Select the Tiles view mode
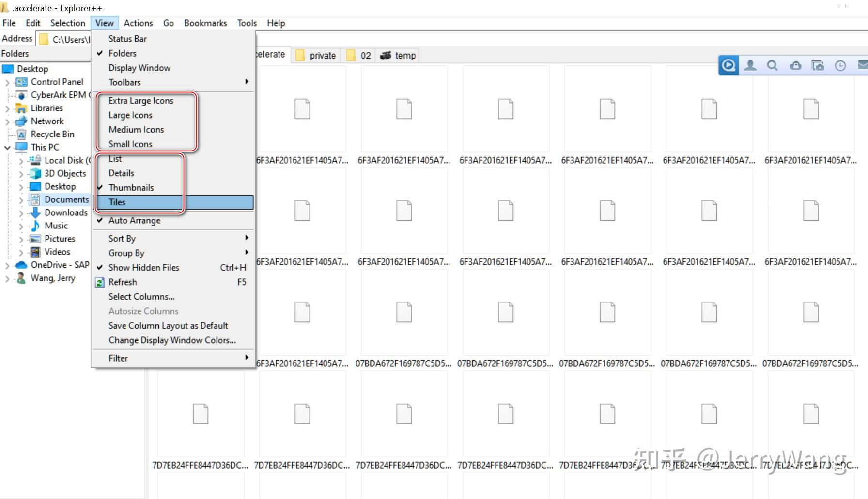This screenshot has height=499, width=868. click(173, 202)
